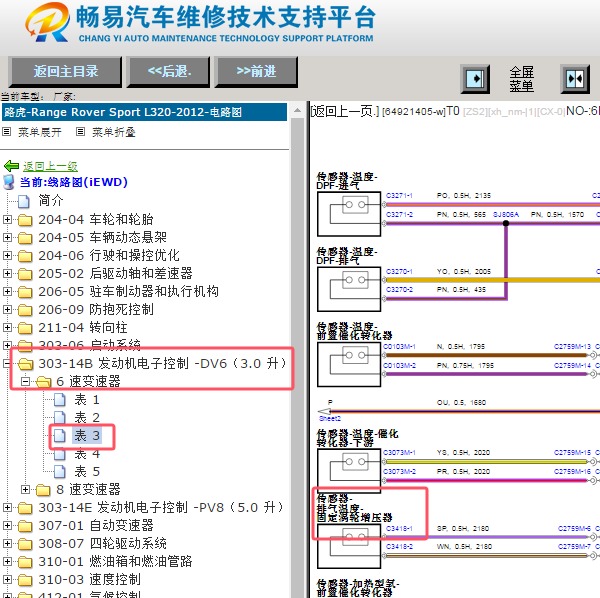Screen dimensions: 600x598
Task: Open 表 4 wiring sheet
Action: click(x=87, y=454)
